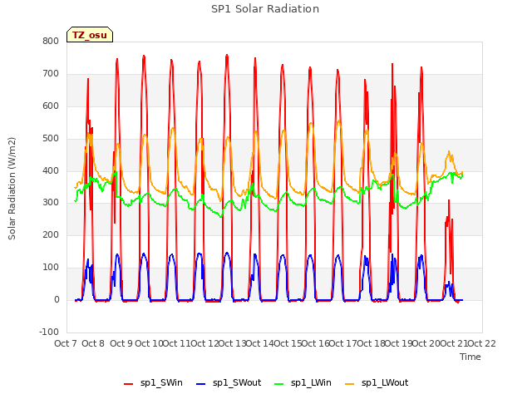Click the TZ_osu annotation label

[90, 35]
